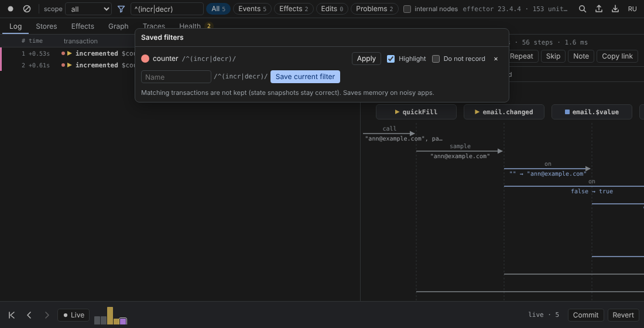Open the filter funnel icon
This screenshot has height=328, width=644.
[121, 9]
